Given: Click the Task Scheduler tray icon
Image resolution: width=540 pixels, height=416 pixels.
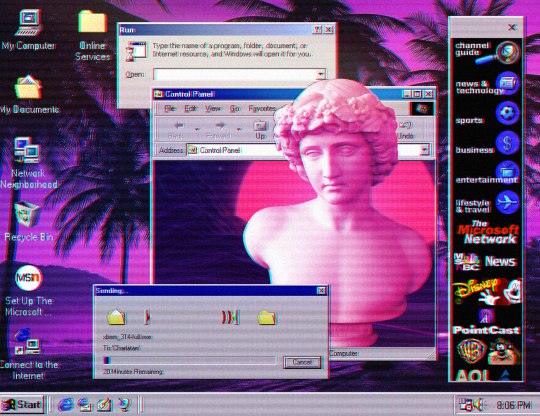Looking at the screenshot, I should point(465,405).
